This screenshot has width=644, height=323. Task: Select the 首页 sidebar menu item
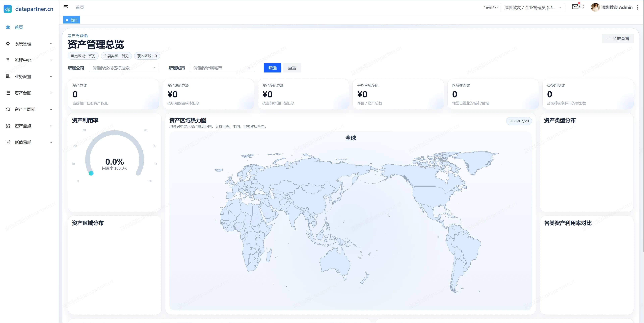coord(29,27)
